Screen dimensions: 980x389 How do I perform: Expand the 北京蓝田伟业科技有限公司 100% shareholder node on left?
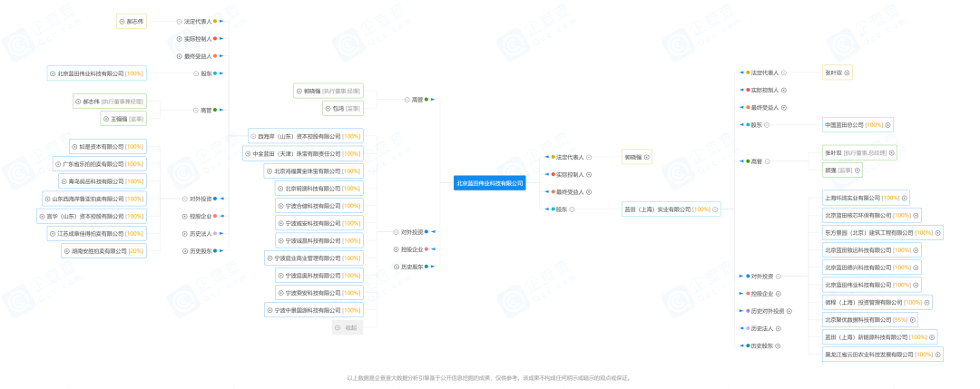(53, 73)
